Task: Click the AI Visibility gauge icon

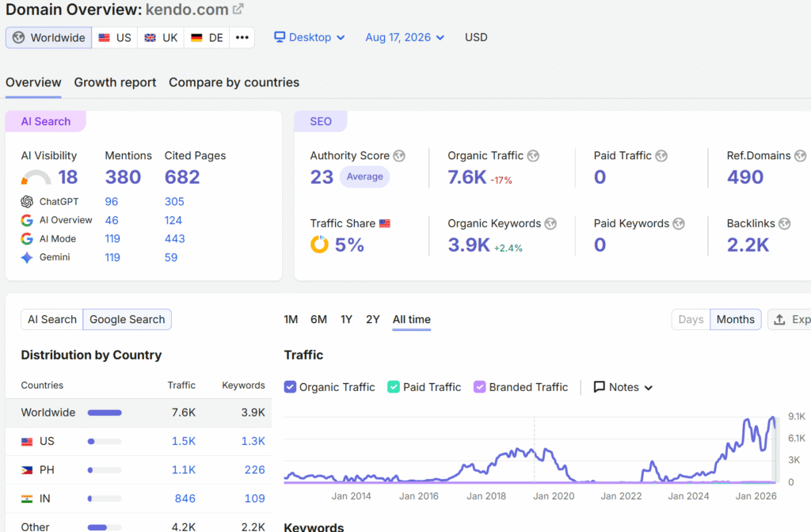Action: coord(36,177)
